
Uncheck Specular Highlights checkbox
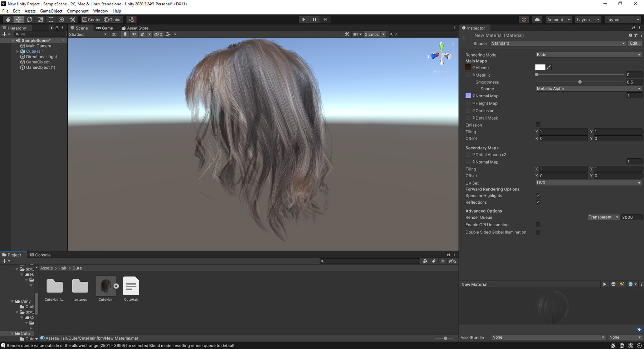(x=538, y=195)
